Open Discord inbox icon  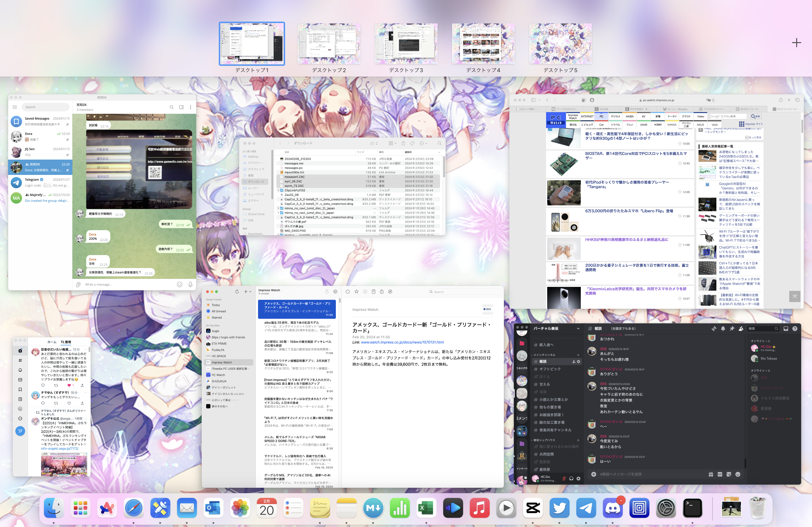pyautogui.click(x=786, y=328)
